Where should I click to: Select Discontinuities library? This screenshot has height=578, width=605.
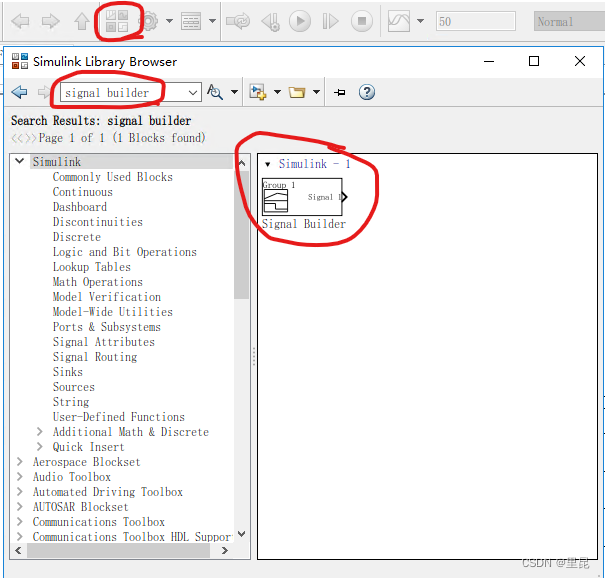[98, 222]
